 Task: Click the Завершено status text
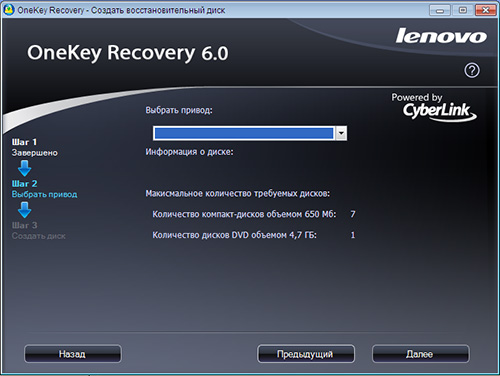[35, 153]
